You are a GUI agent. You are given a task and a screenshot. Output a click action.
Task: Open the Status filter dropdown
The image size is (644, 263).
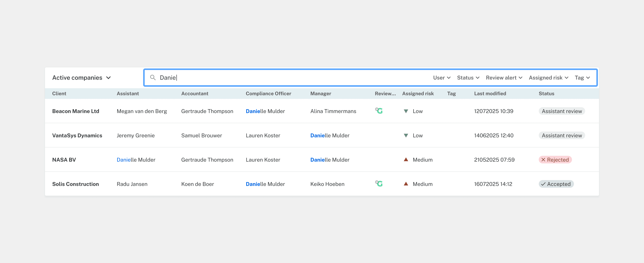coord(468,78)
